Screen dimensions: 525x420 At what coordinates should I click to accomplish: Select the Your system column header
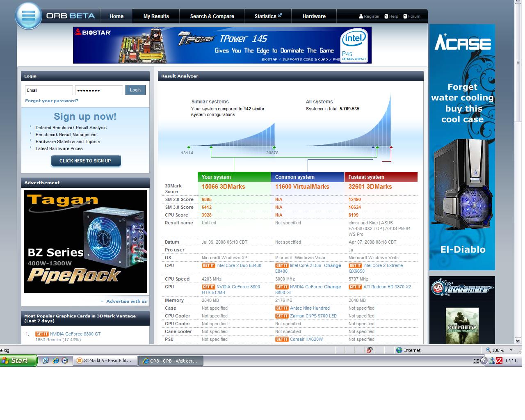(234, 177)
